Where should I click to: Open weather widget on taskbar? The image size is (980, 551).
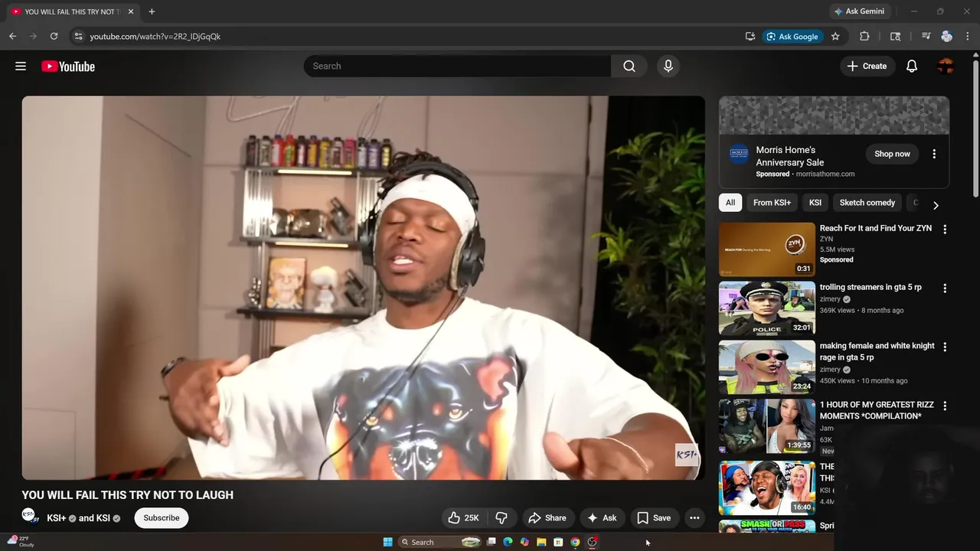coord(21,542)
